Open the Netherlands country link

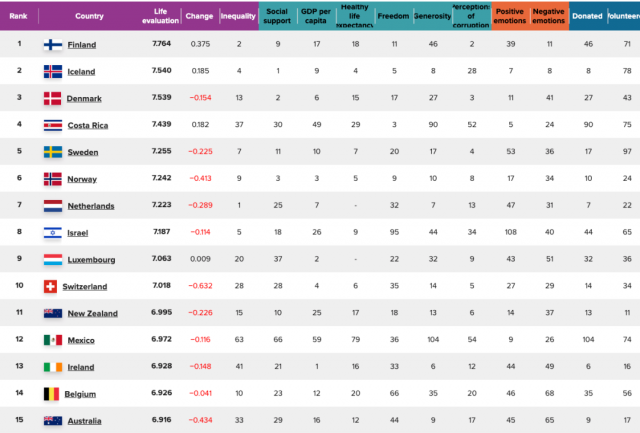pyautogui.click(x=90, y=206)
